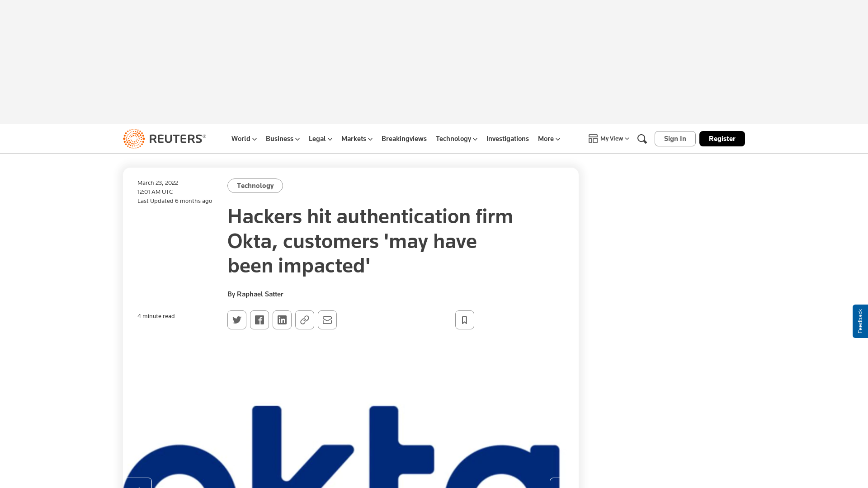Share article on Twitter
This screenshot has width=868, height=488.
tap(237, 320)
